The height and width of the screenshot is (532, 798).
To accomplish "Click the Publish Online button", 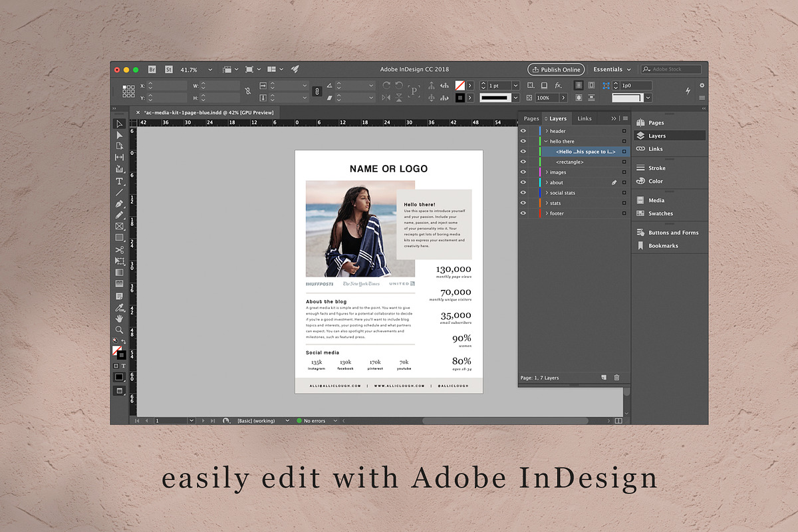I will click(x=556, y=69).
